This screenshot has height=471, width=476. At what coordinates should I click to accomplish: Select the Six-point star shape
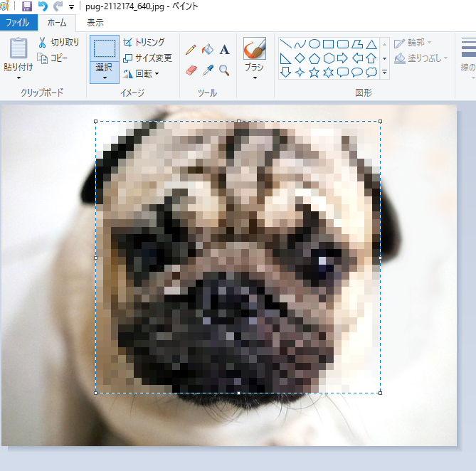[x=329, y=73]
